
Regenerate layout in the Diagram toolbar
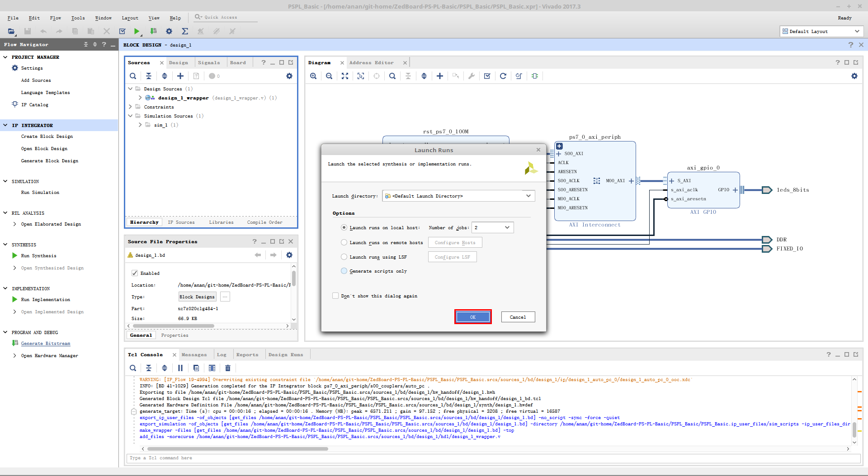point(503,76)
